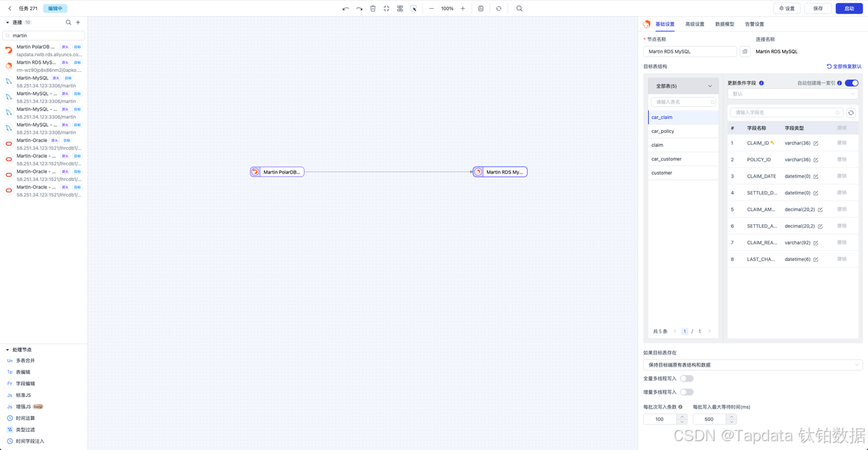Activate the mouse selection mode icon
This screenshot has height=450, width=868.
pyautogui.click(x=414, y=9)
